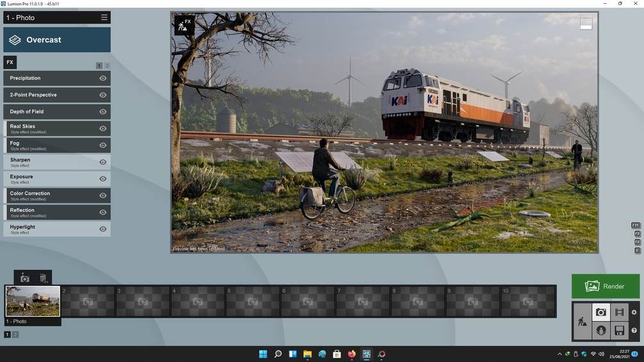The width and height of the screenshot is (644, 362).
Task: Show hidden system tray icons chevron
Action: coord(559,354)
